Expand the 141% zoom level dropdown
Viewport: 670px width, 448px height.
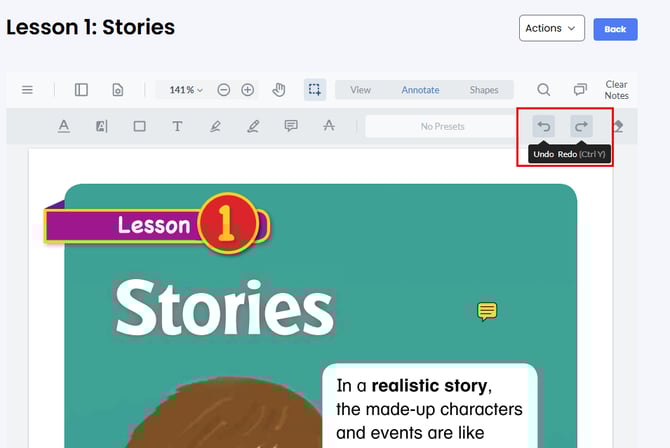185,90
